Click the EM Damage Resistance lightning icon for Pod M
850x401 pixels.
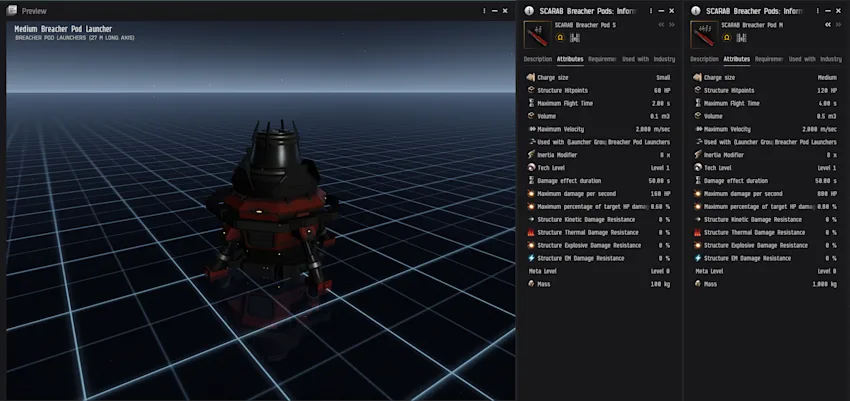698,258
